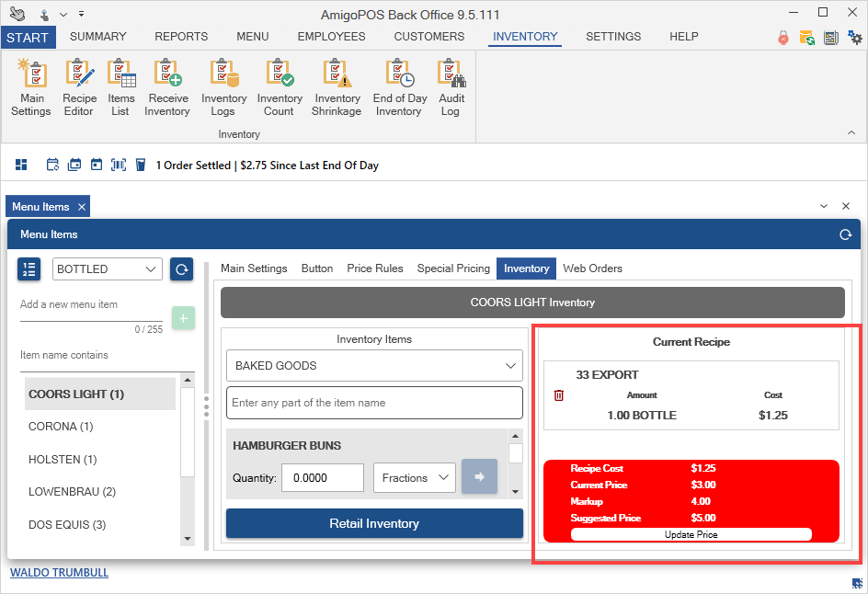Click the WALDO TRUMBULL user link
The height and width of the screenshot is (594, 868).
[59, 573]
